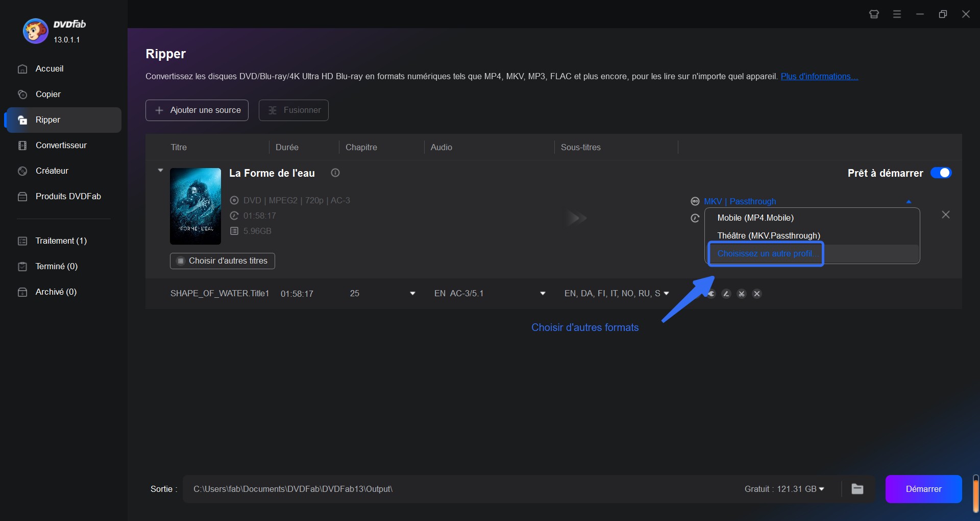This screenshot has height=521, width=980.
Task: Delete SHAPE_OF_WATER.Title1 with round X icon
Action: point(757,294)
